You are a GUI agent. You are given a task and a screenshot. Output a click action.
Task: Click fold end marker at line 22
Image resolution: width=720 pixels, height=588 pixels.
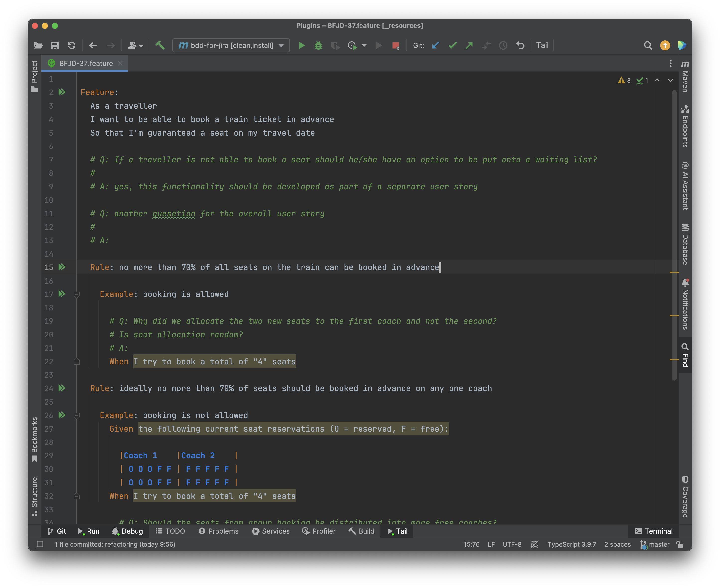77,362
